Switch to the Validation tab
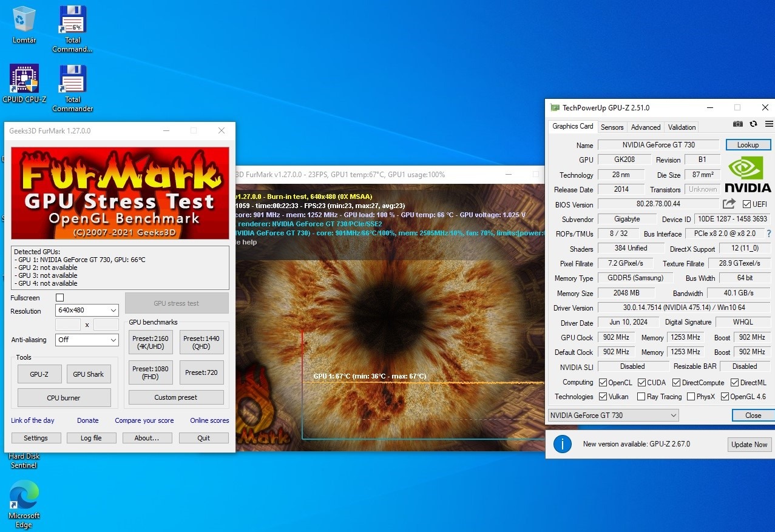The image size is (775, 532). (682, 127)
